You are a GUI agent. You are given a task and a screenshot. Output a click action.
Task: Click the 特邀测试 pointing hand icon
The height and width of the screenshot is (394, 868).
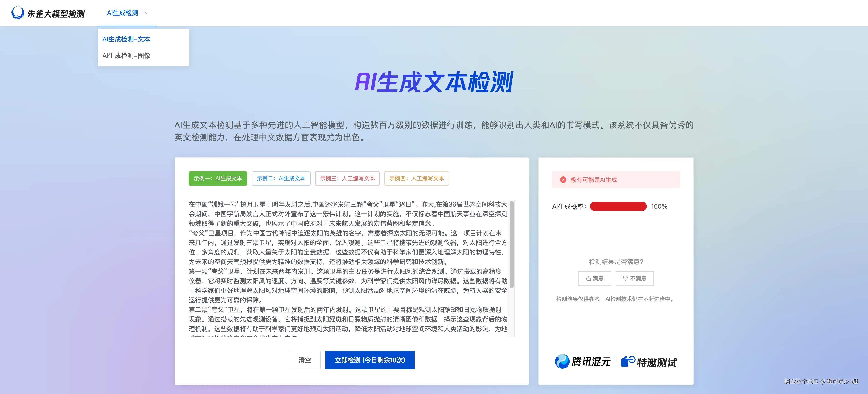[x=628, y=361]
